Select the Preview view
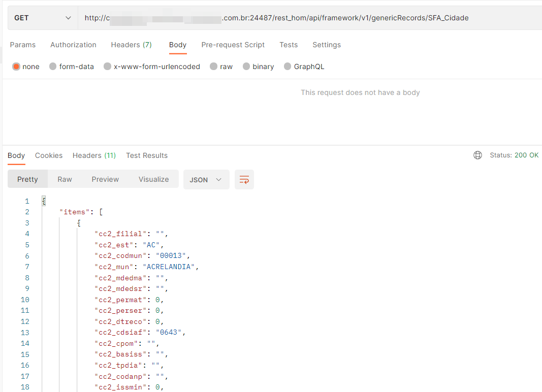Image resolution: width=542 pixels, height=392 pixels. pyautogui.click(x=105, y=179)
